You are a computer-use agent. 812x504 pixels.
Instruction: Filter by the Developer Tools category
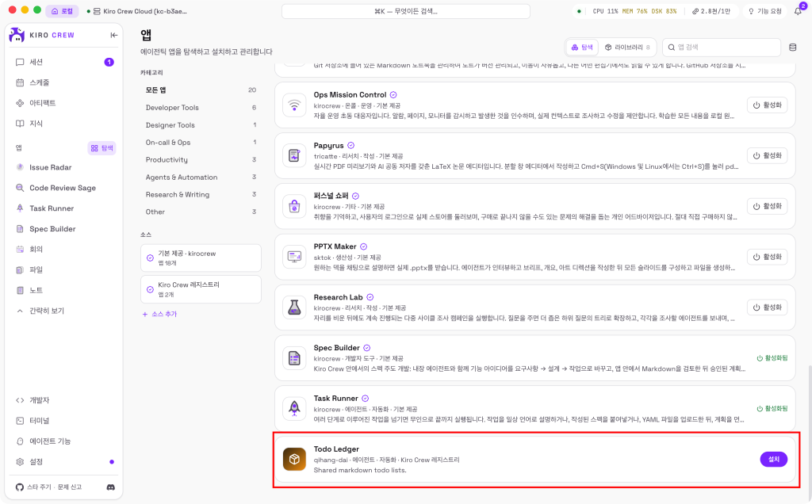[x=201, y=108]
